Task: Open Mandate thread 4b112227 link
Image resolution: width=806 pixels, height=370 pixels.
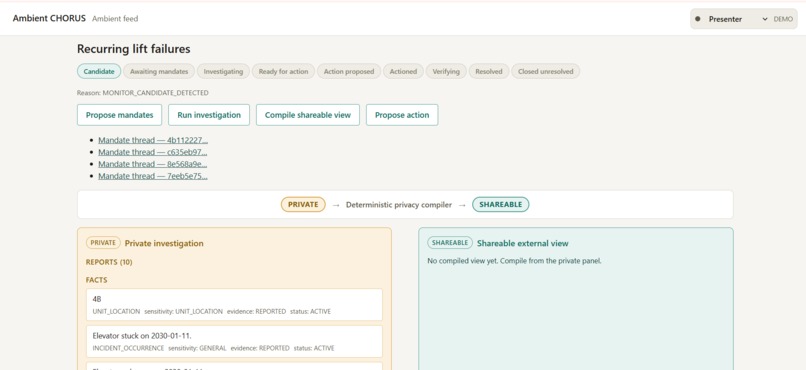Action: [x=153, y=140]
